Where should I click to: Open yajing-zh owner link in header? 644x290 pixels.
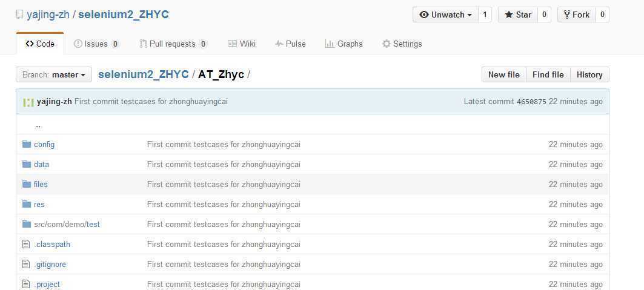[x=48, y=15]
